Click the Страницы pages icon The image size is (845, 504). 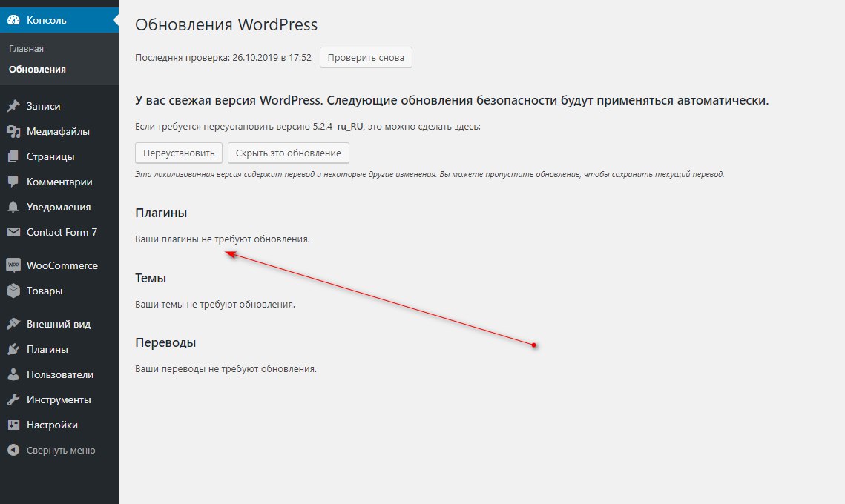coord(13,156)
